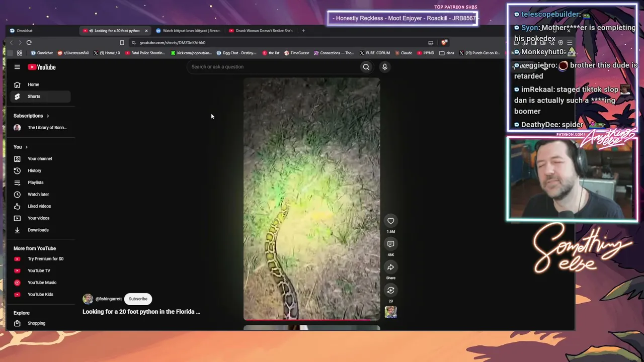
Task: Click the browser reload button
Action: [29, 43]
